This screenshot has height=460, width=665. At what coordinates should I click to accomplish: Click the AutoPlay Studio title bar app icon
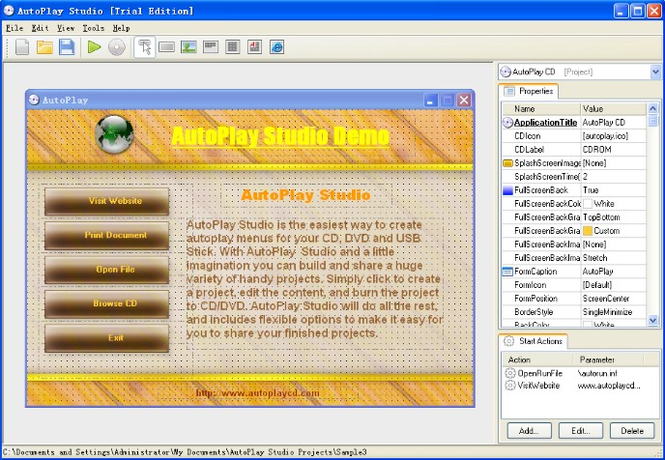click(x=8, y=11)
